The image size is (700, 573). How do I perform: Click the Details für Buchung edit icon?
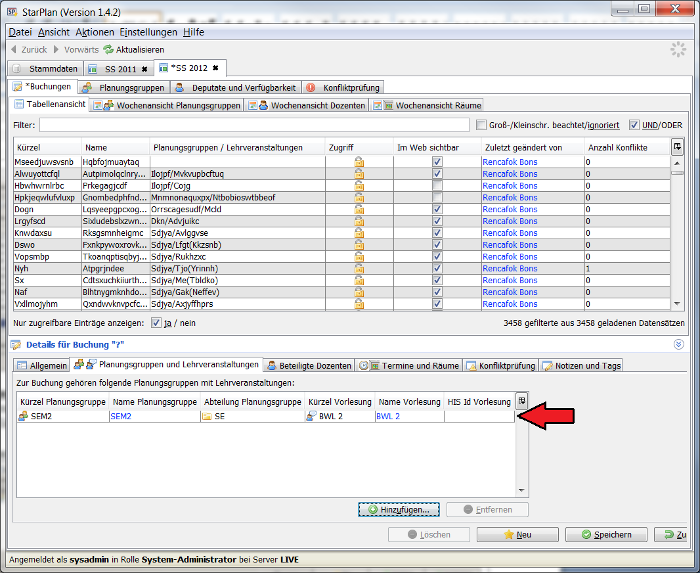[16, 345]
